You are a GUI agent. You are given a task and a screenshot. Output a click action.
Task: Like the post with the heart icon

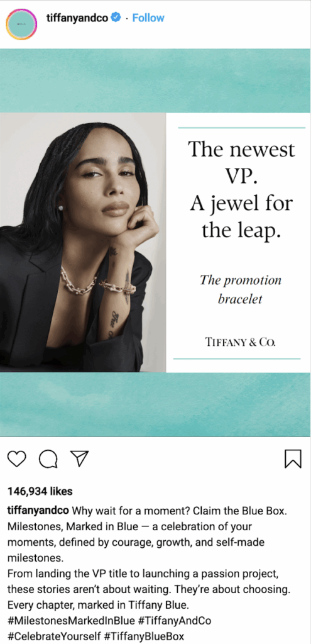17,458
